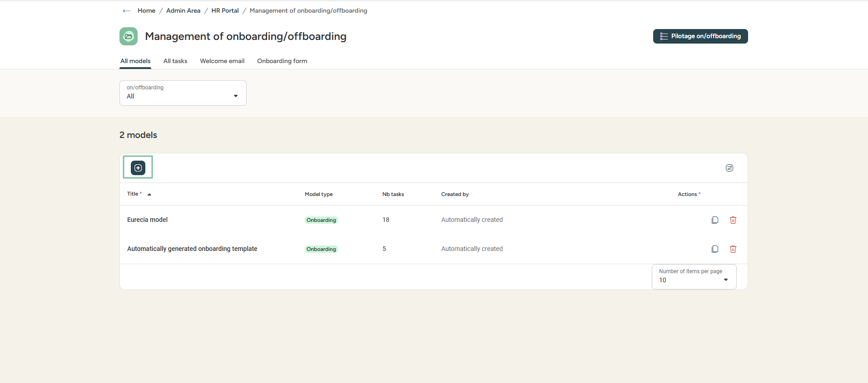Delete the automatically generated onboarding template
The image size is (868, 383).
coord(733,249)
